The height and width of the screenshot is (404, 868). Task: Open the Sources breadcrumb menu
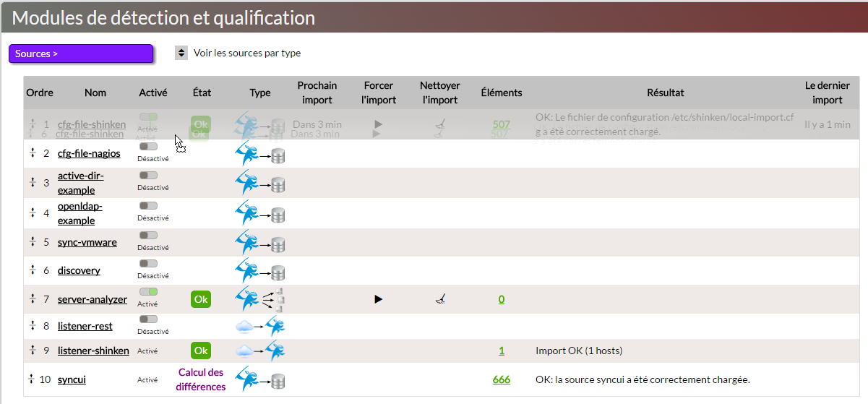tap(80, 53)
